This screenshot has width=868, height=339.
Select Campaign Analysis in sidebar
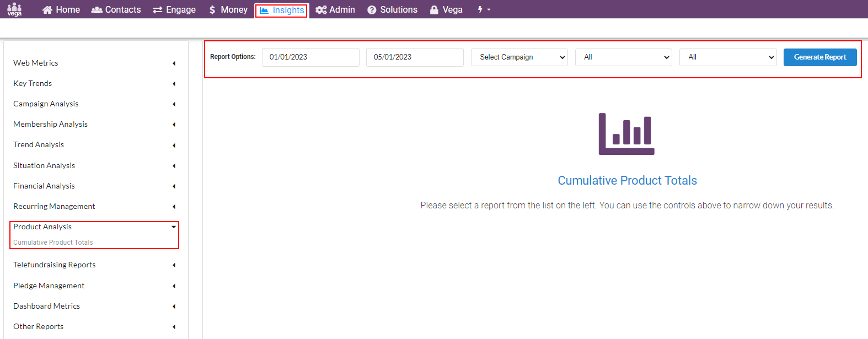[46, 104]
